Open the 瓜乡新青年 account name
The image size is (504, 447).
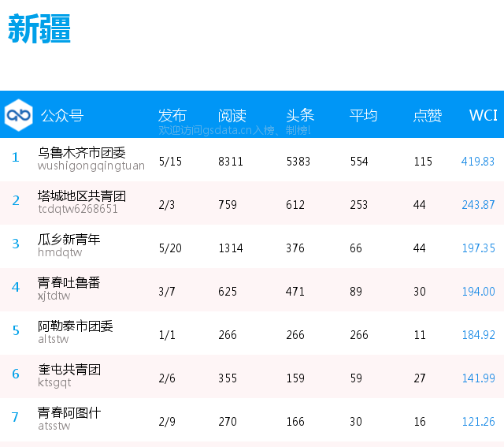69,239
